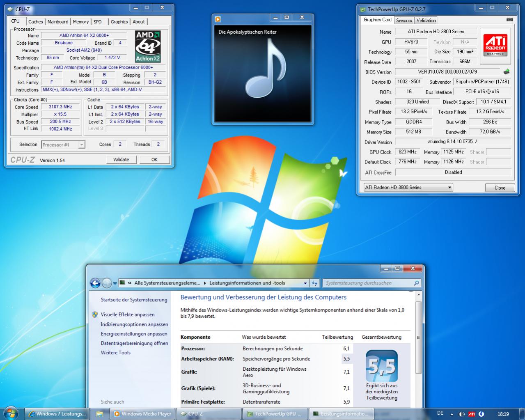This screenshot has height=420, width=525.
Task: Click the BIOS save chip icon
Action: (x=507, y=72)
